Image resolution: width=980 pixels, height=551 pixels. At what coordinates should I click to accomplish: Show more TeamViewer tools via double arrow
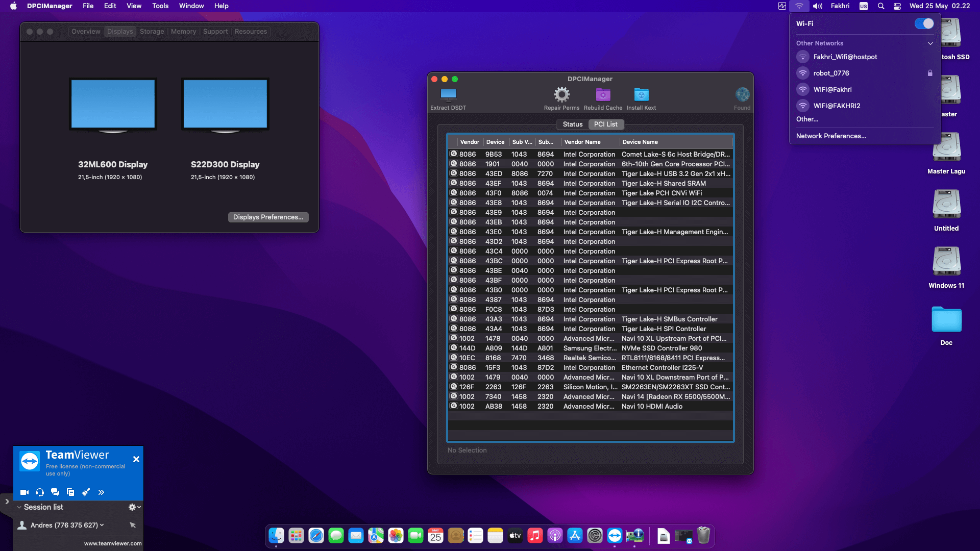[101, 492]
